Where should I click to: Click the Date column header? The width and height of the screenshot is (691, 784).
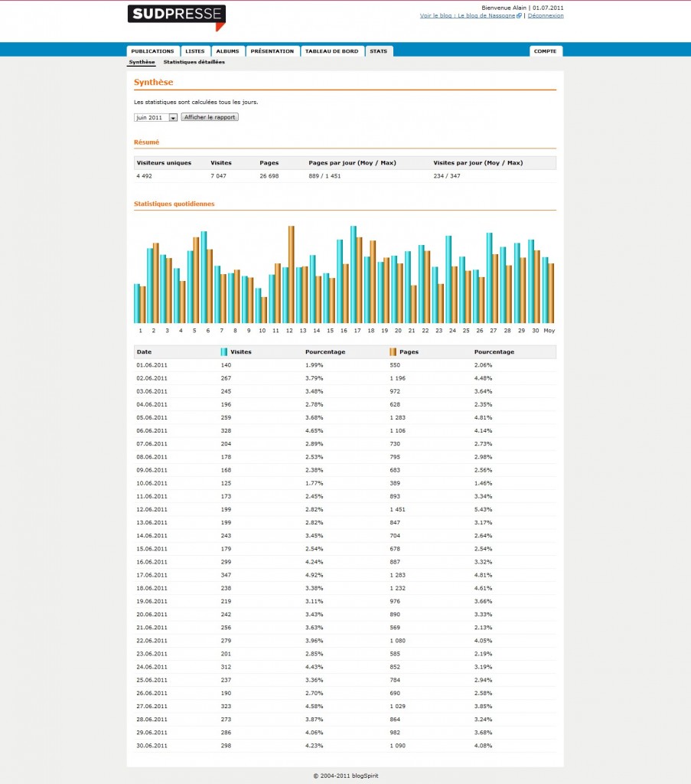point(144,352)
